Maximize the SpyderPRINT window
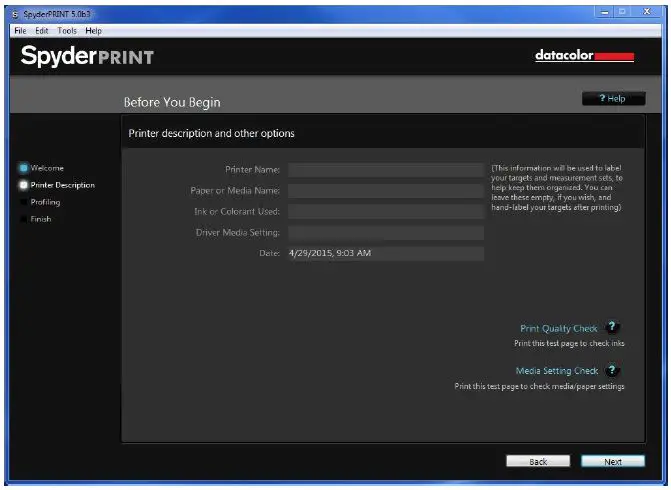Image resolution: width=671 pixels, height=490 pixels. click(x=623, y=12)
